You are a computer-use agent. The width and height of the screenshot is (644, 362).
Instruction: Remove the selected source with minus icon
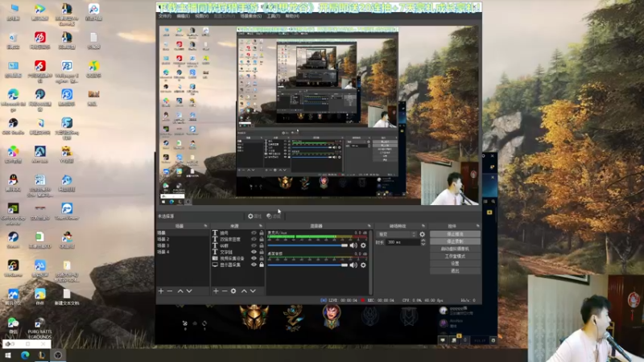click(x=225, y=291)
